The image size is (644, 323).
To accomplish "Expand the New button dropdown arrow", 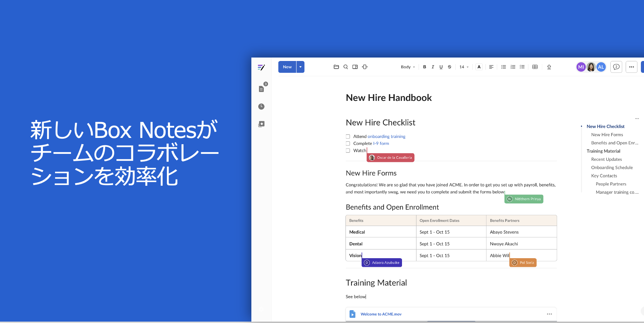I will pyautogui.click(x=301, y=67).
